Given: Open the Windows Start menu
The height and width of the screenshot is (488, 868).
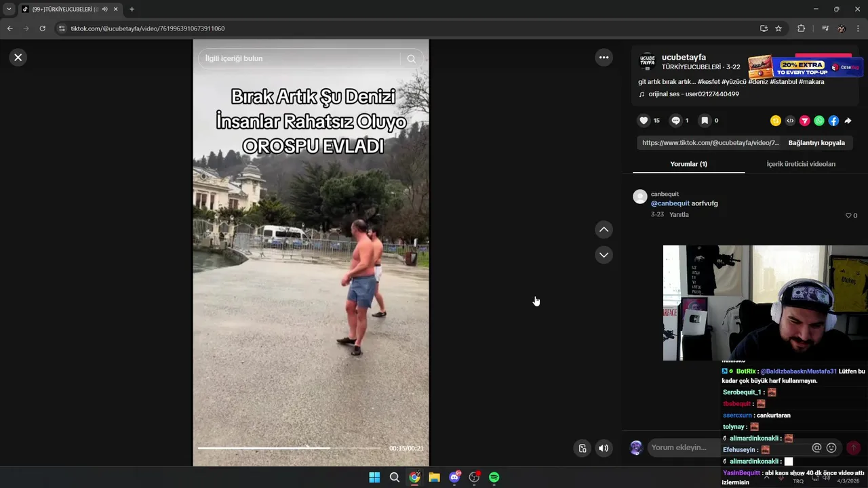Looking at the screenshot, I should 374,477.
